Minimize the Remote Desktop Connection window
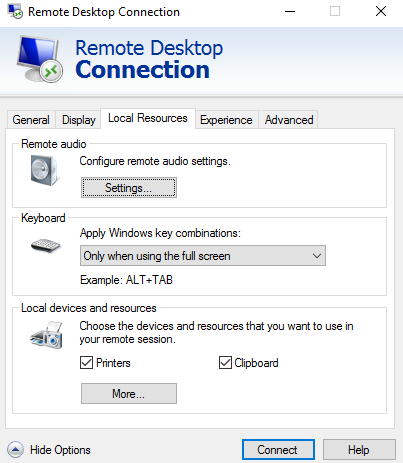The height and width of the screenshot is (463, 403). (x=290, y=12)
